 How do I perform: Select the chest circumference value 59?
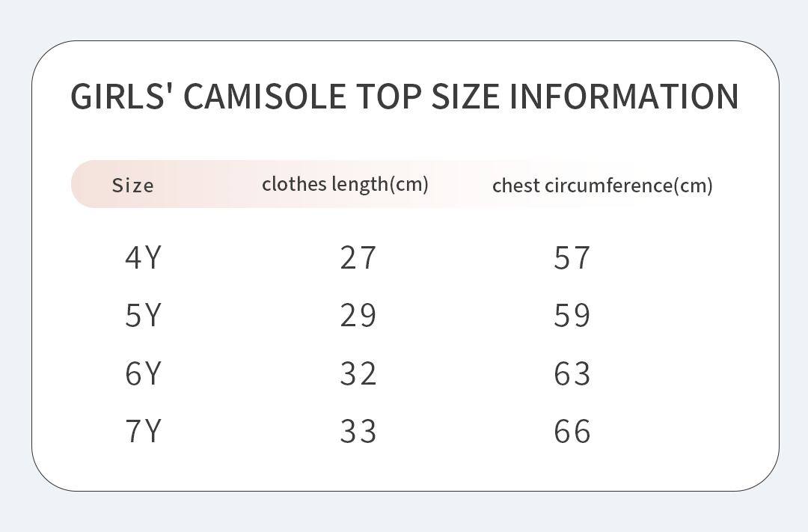coord(572,315)
